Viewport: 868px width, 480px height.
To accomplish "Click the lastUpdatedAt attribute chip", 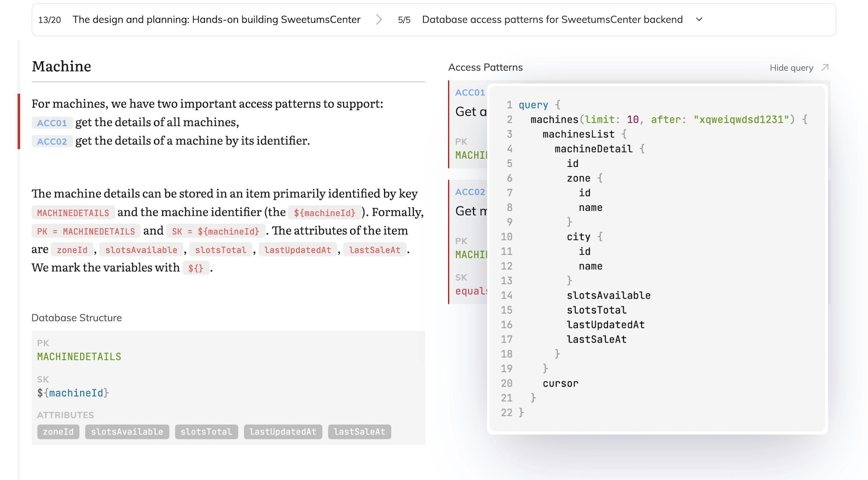I will pos(283,432).
